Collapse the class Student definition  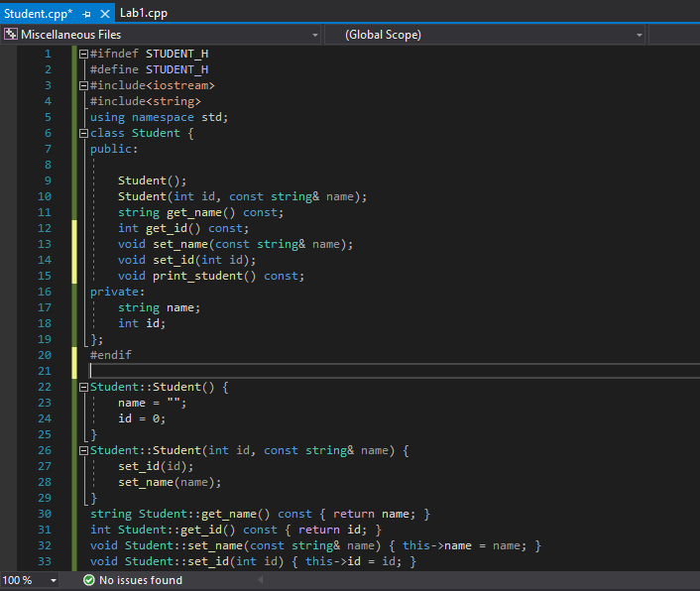coord(83,134)
